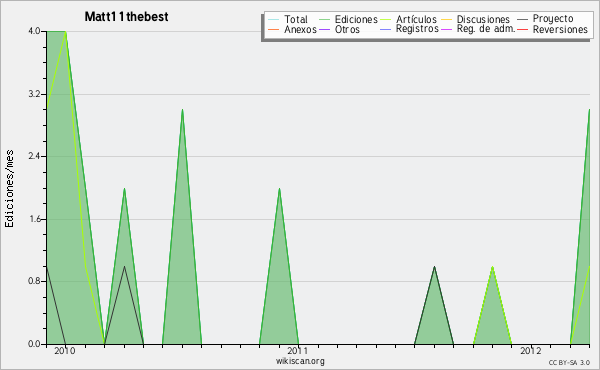Screen dimensions: 600x370
Task: Click the 1.6 y-axis value
Action: [34, 219]
